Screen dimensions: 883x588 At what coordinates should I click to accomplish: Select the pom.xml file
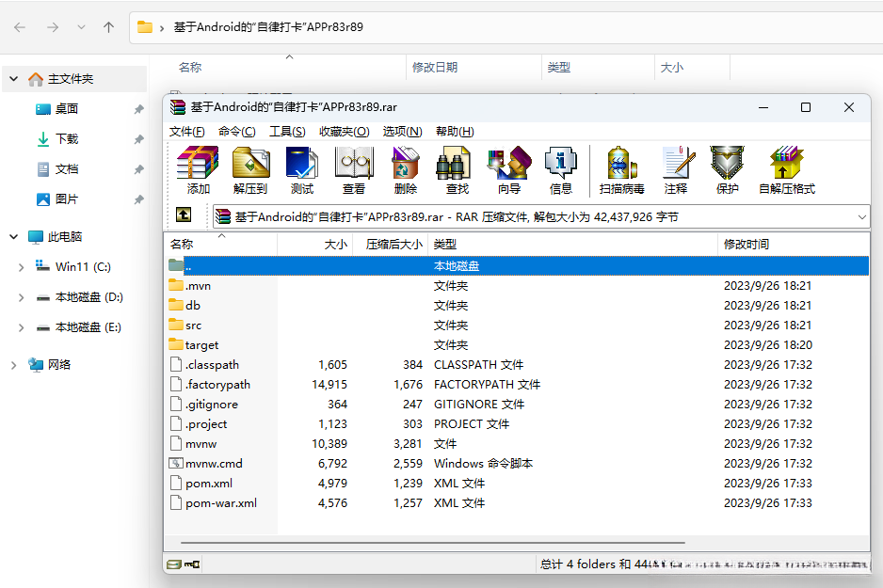pyautogui.click(x=517, y=484)
